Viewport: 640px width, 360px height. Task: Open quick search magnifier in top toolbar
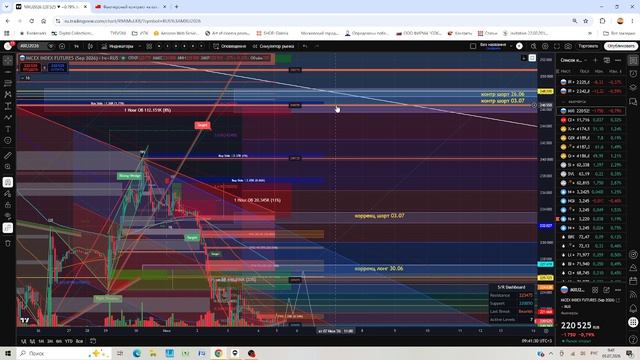(533, 46)
